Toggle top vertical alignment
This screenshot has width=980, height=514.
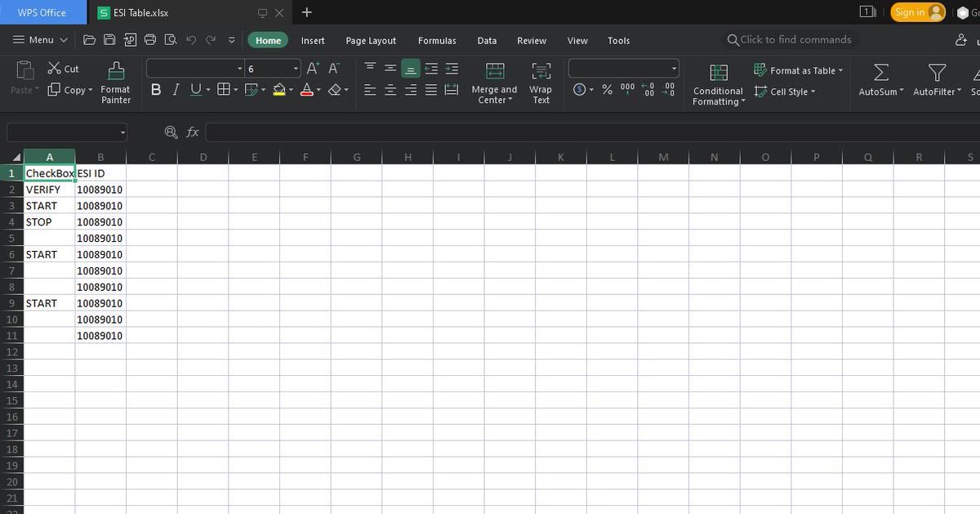point(370,69)
